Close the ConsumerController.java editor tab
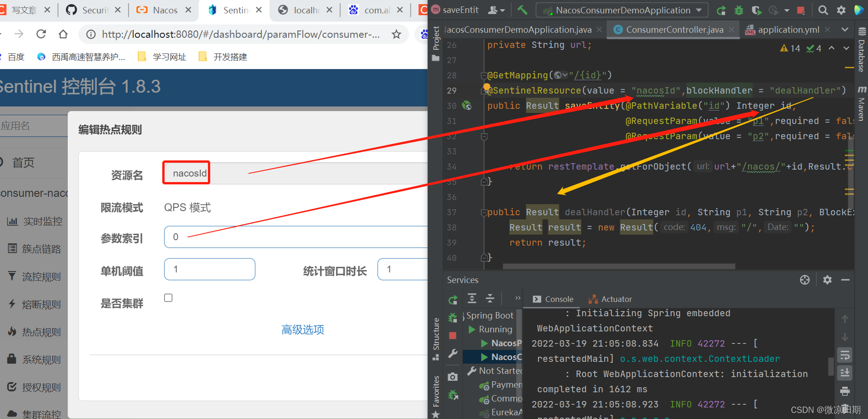 click(x=732, y=30)
